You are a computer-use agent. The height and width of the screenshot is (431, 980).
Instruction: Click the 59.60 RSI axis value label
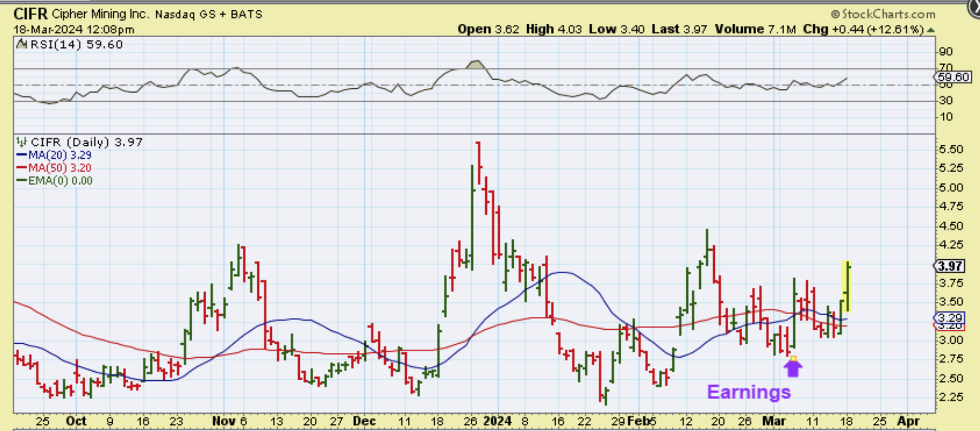pyautogui.click(x=954, y=77)
